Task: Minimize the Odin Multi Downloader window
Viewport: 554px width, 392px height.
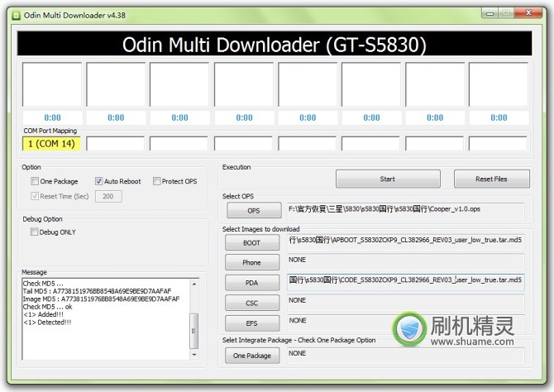Action: [x=490, y=14]
